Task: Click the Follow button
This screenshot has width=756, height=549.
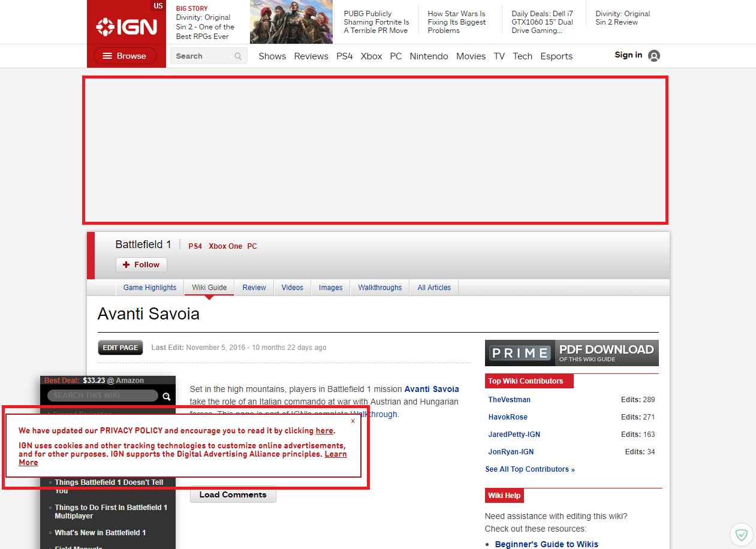Action: (x=141, y=265)
